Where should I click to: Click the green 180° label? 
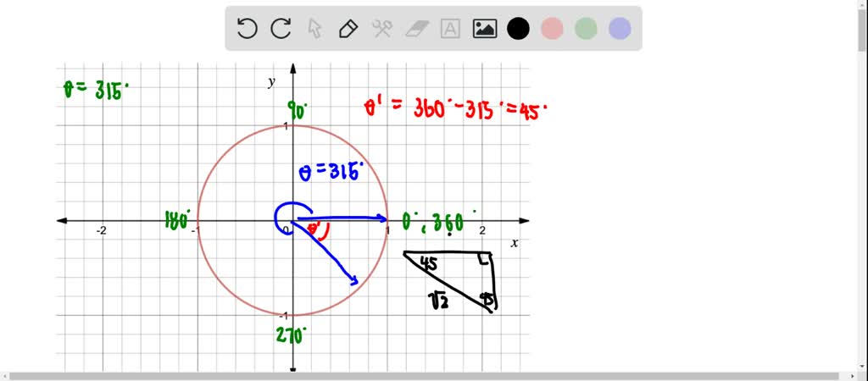178,221
